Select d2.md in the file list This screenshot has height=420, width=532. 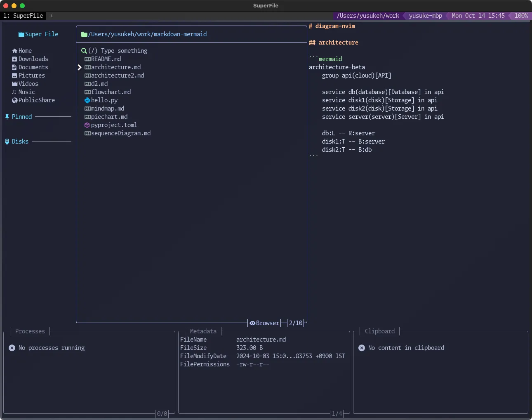[99, 84]
